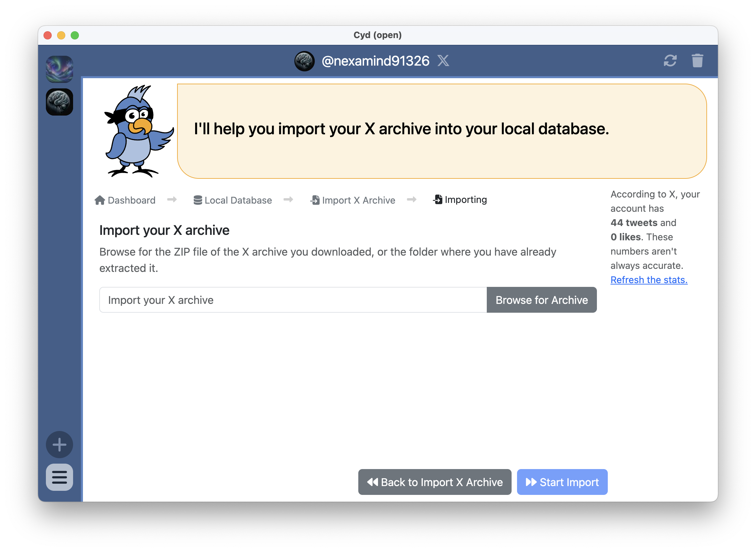
Task: Click the X logo beside the username
Action: (443, 61)
